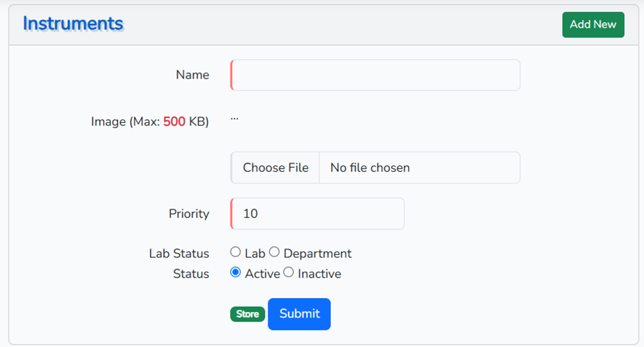Image resolution: width=644 pixels, height=347 pixels.
Task: Click the 'No file chosen' text
Action: (370, 168)
